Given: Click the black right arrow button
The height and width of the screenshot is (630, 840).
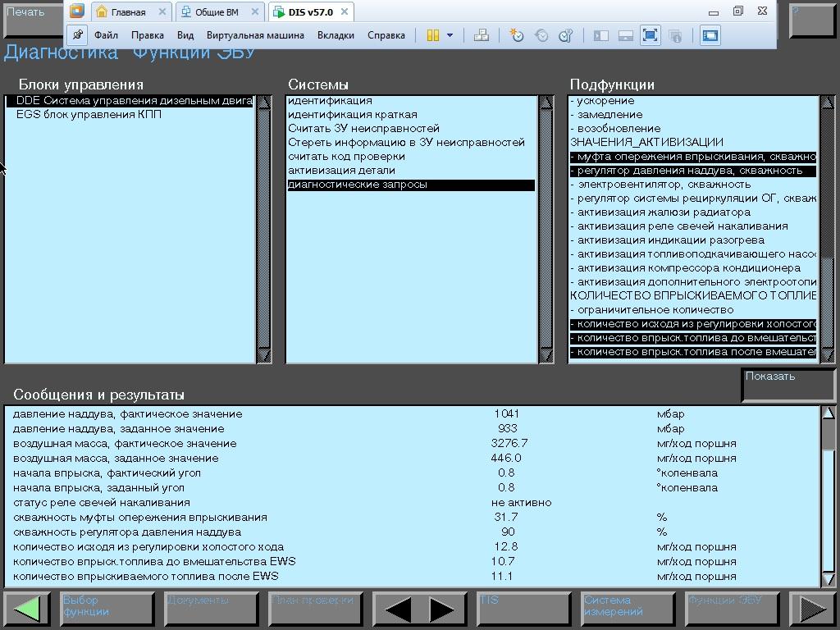Looking at the screenshot, I should [x=441, y=609].
